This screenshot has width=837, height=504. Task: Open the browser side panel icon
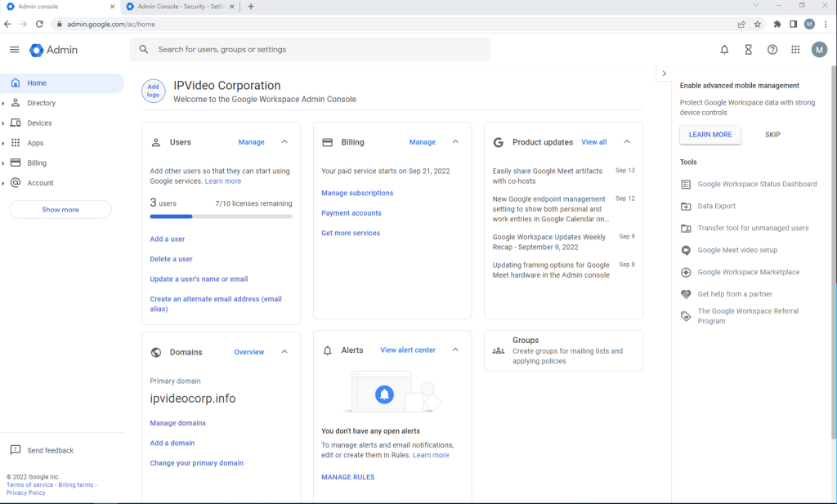(793, 24)
